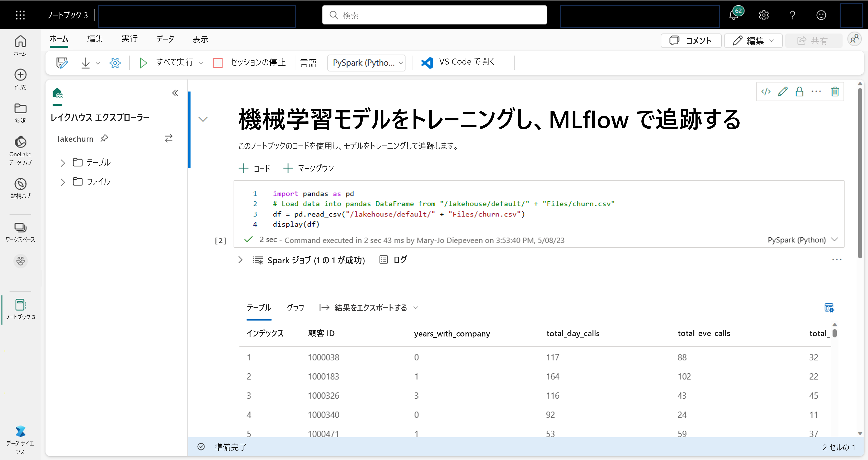This screenshot has width=868, height=460.
Task: Open the settings gear in top bar
Action: (x=764, y=15)
